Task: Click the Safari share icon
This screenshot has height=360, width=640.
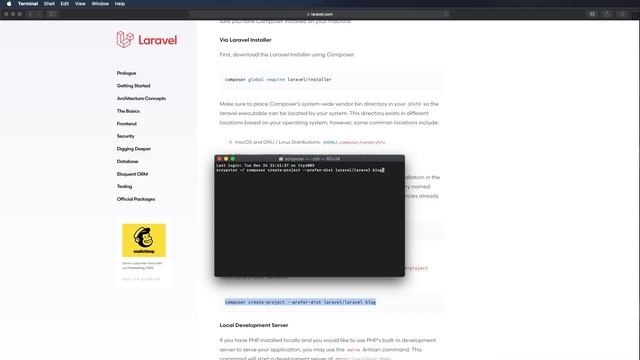Action: point(607,14)
